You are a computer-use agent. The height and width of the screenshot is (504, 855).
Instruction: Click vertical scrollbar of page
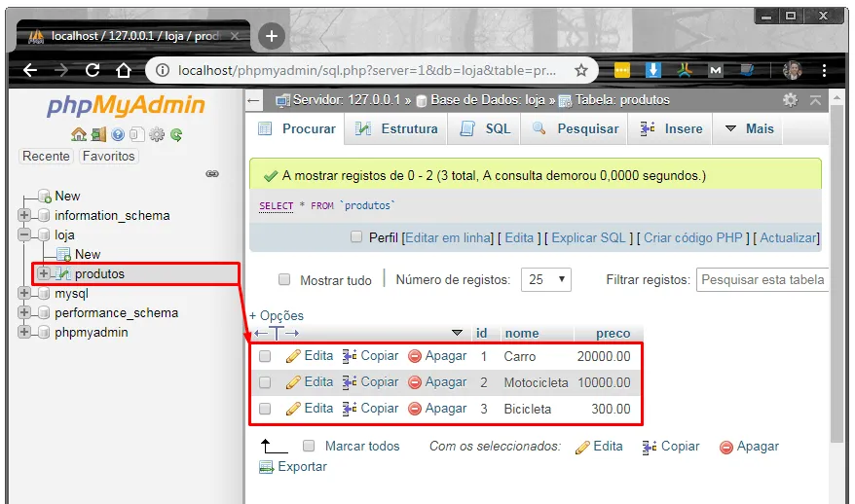(837, 272)
